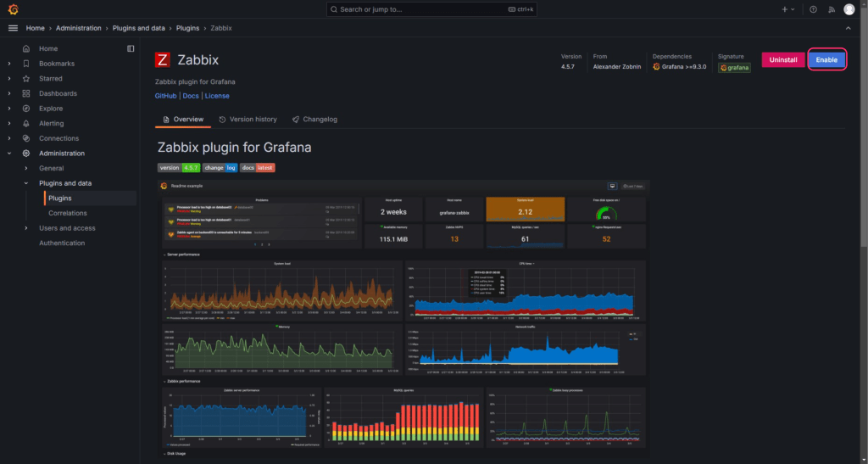Open the help question-mark icon
The height and width of the screenshot is (464, 868).
[813, 9]
